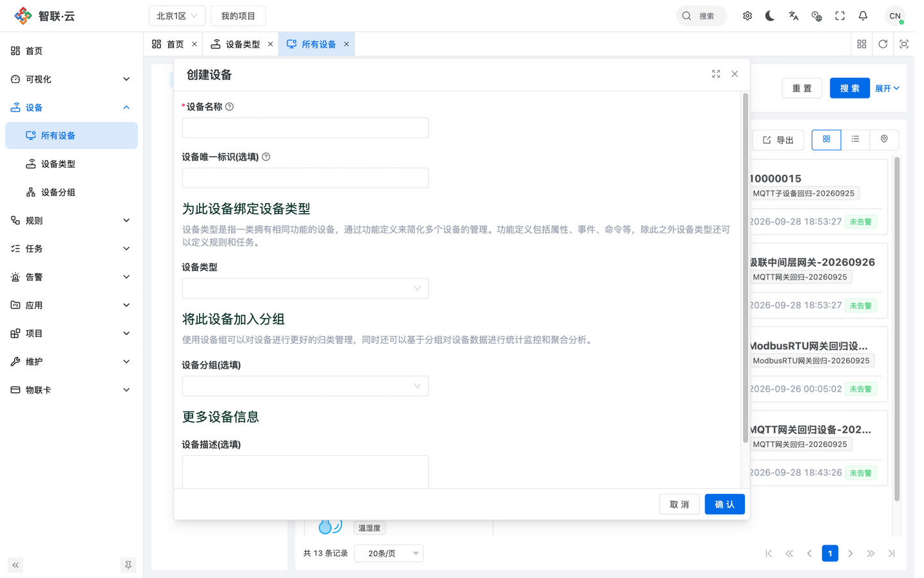The height and width of the screenshot is (578, 924).
Task: Open the 20条/页 page size dropdown
Action: [389, 554]
